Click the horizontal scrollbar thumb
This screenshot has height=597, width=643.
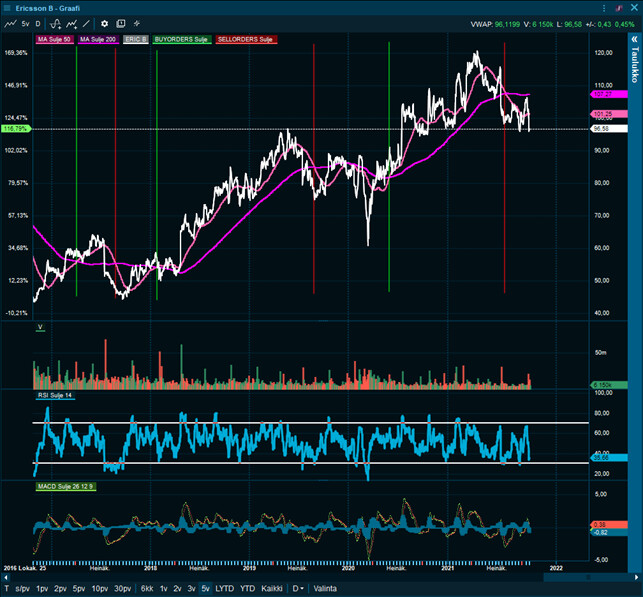[587, 577]
